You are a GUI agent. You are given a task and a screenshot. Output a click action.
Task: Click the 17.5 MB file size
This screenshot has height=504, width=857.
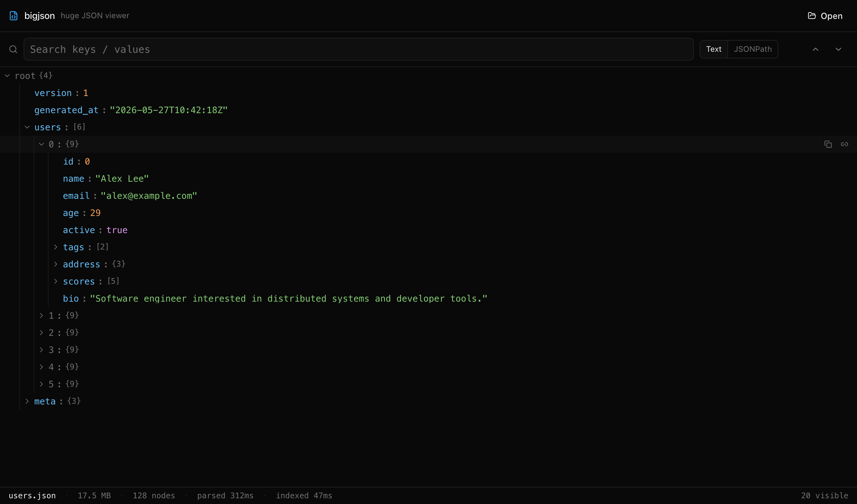click(x=94, y=496)
